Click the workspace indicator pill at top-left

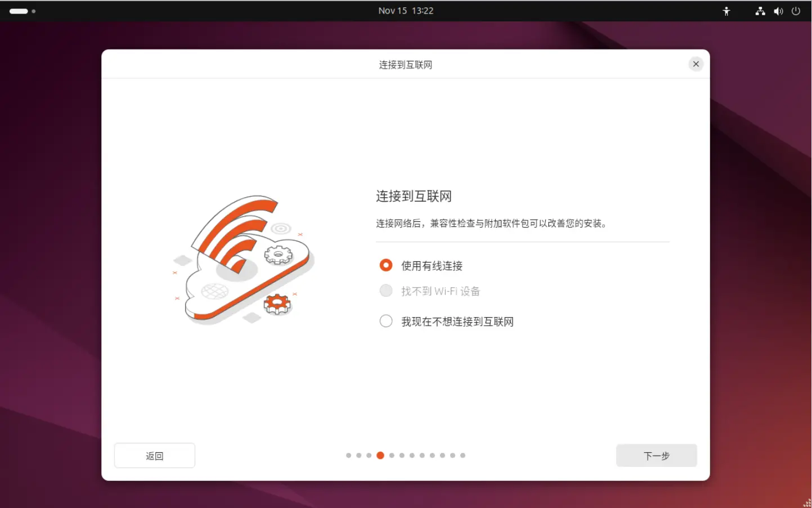19,11
